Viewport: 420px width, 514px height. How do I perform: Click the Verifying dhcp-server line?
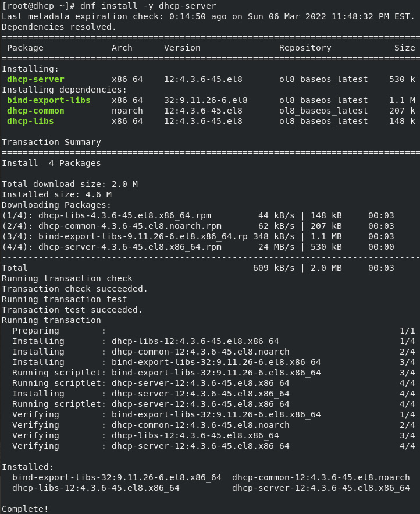point(213,446)
